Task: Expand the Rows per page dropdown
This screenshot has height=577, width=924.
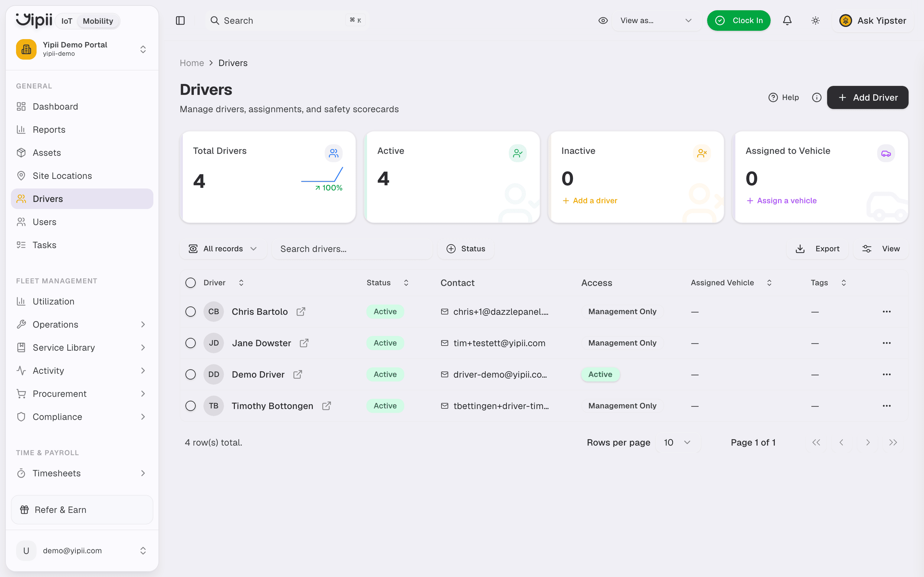Action: coord(678,443)
